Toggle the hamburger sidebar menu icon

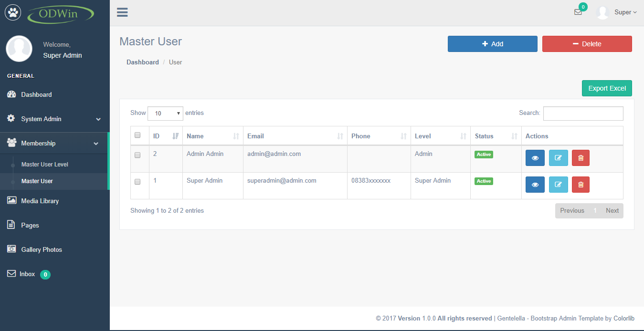click(122, 12)
